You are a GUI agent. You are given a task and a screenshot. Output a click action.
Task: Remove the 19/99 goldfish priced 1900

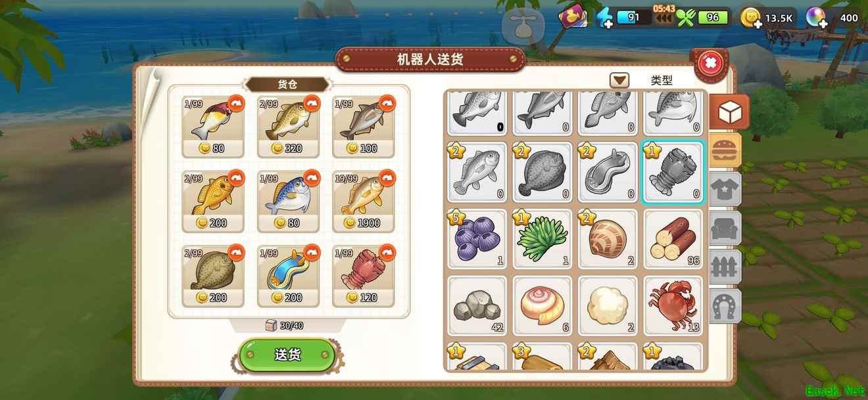(x=387, y=177)
